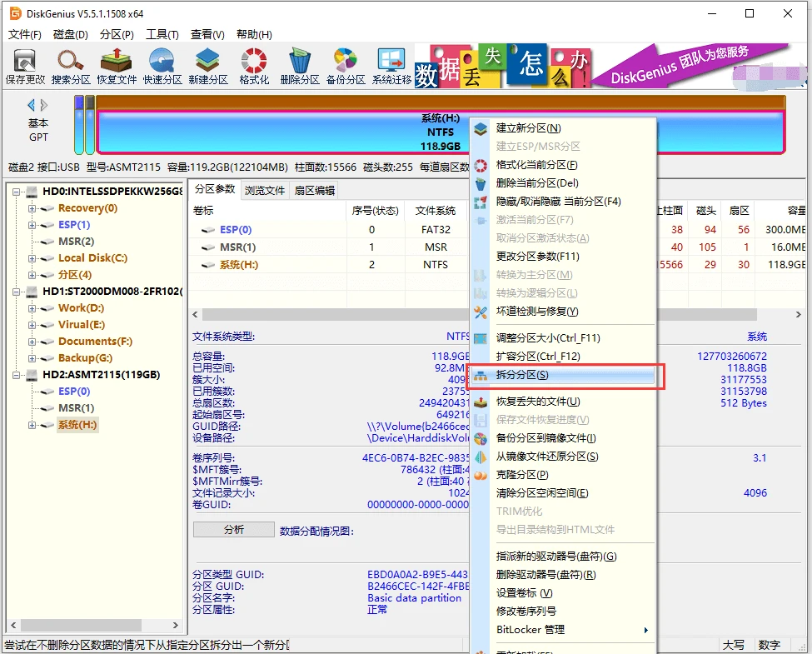Expand the HD1:ST2000DM008-2FR102 disk node
812x654 pixels.
[x=18, y=291]
